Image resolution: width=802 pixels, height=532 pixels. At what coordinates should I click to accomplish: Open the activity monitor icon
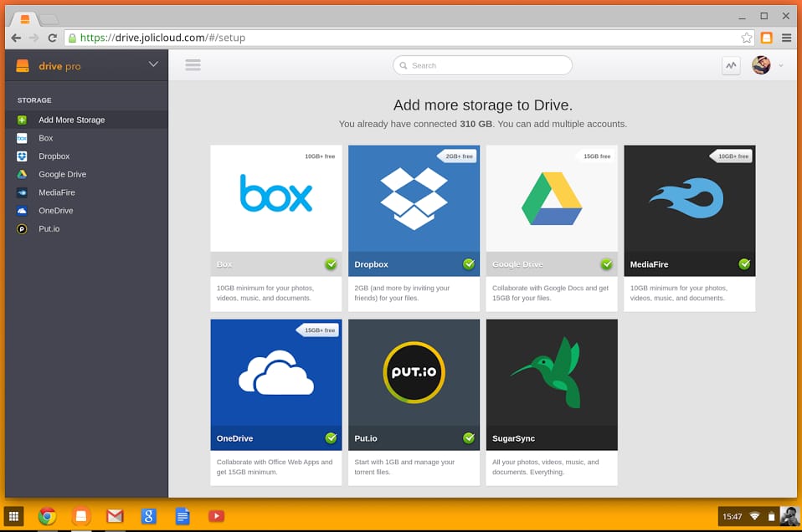(x=731, y=65)
